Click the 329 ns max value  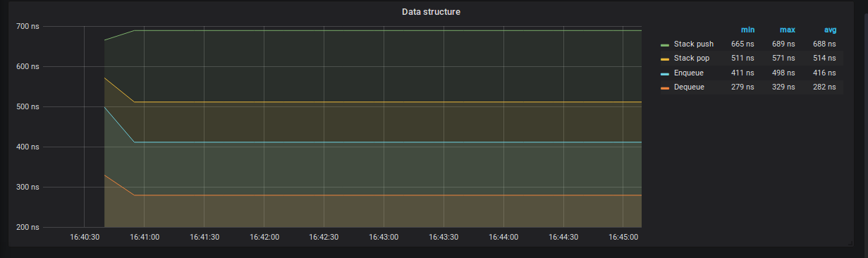click(783, 87)
